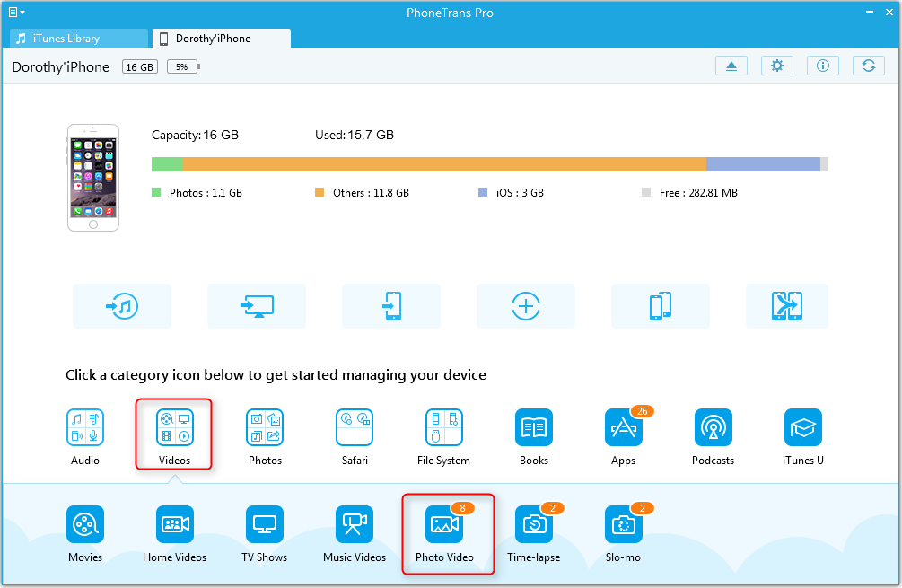
Task: Open Movies subcategory
Action: coord(85,525)
